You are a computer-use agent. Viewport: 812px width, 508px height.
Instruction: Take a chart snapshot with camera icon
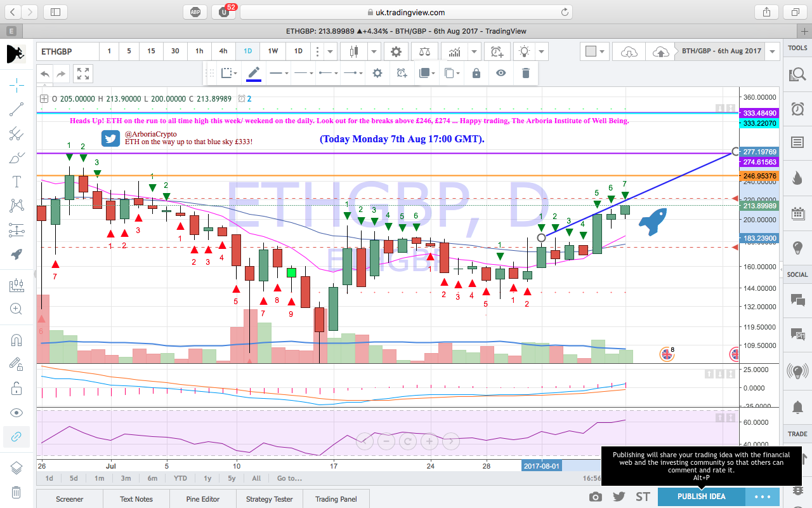click(x=595, y=497)
